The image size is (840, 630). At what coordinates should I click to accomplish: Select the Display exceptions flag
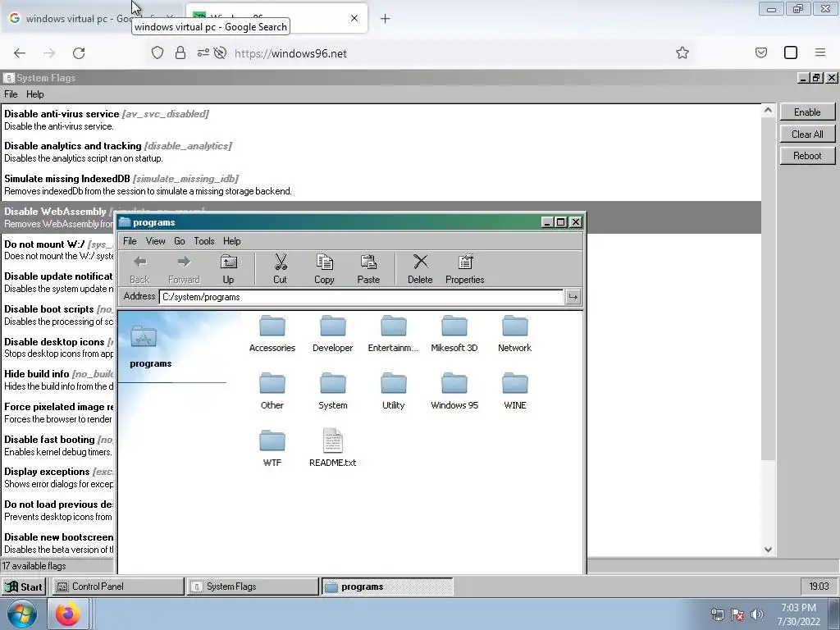[x=58, y=477]
